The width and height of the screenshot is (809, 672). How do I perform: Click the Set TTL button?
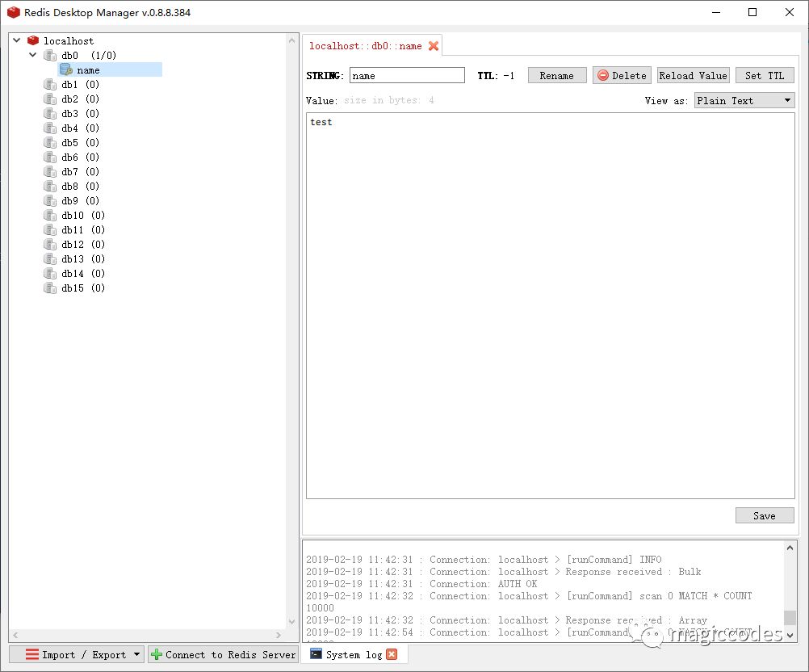pos(765,75)
